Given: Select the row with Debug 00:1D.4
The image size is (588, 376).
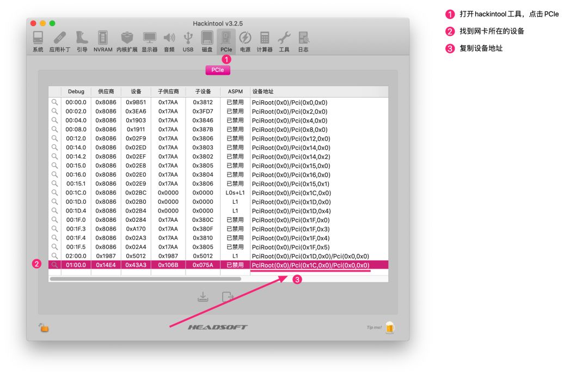Looking at the screenshot, I should pyautogui.click(x=218, y=210).
